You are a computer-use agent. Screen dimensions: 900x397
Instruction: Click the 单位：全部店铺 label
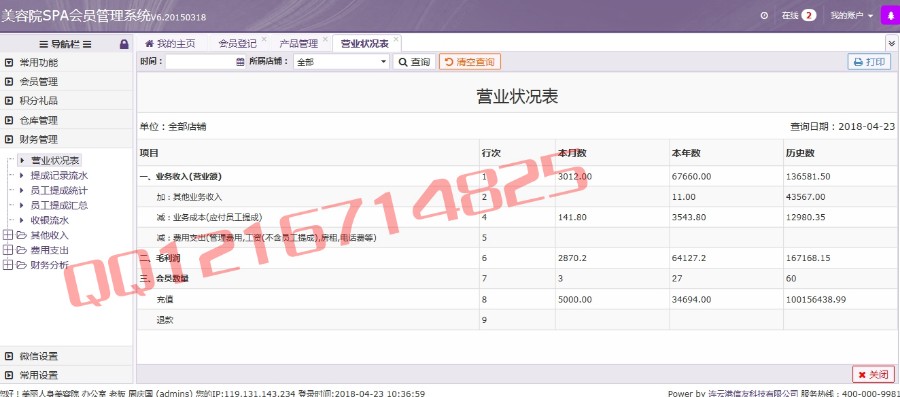(173, 127)
